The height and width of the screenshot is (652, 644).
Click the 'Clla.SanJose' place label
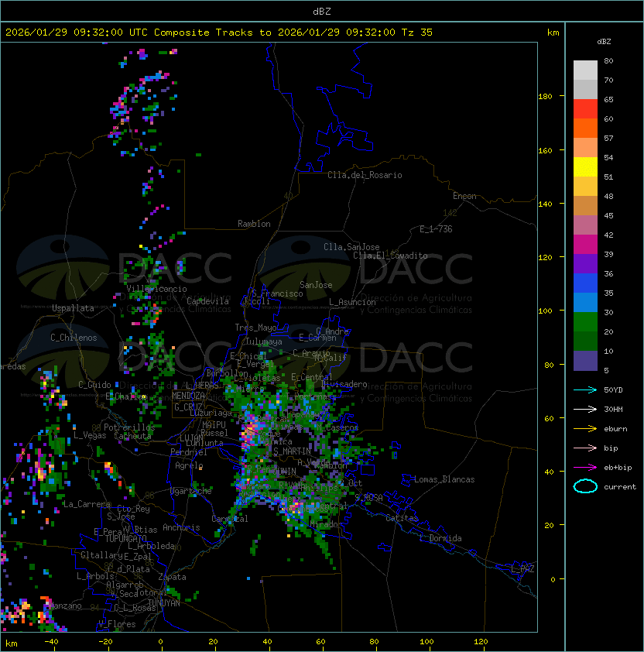[351, 247]
